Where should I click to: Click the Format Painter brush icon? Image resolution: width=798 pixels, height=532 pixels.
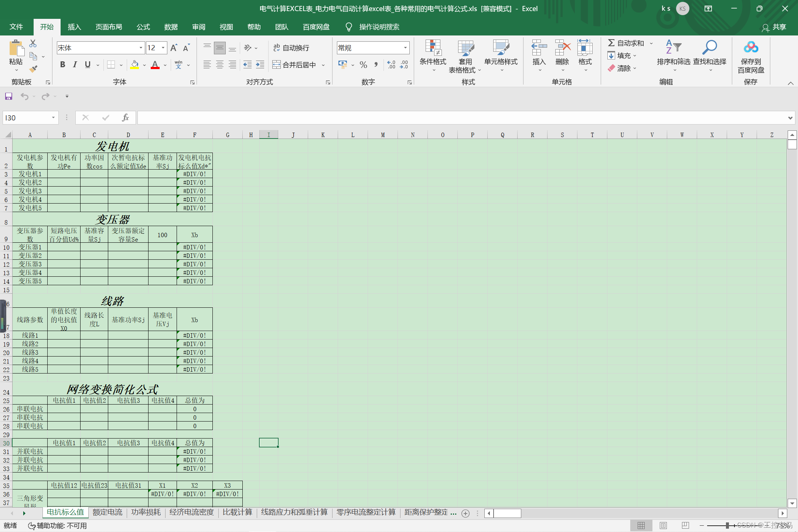tap(34, 69)
